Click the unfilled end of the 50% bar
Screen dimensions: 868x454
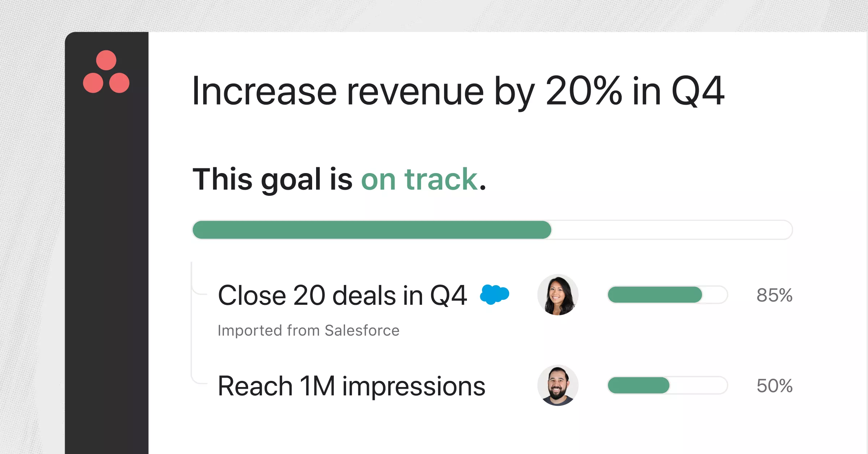(x=698, y=385)
